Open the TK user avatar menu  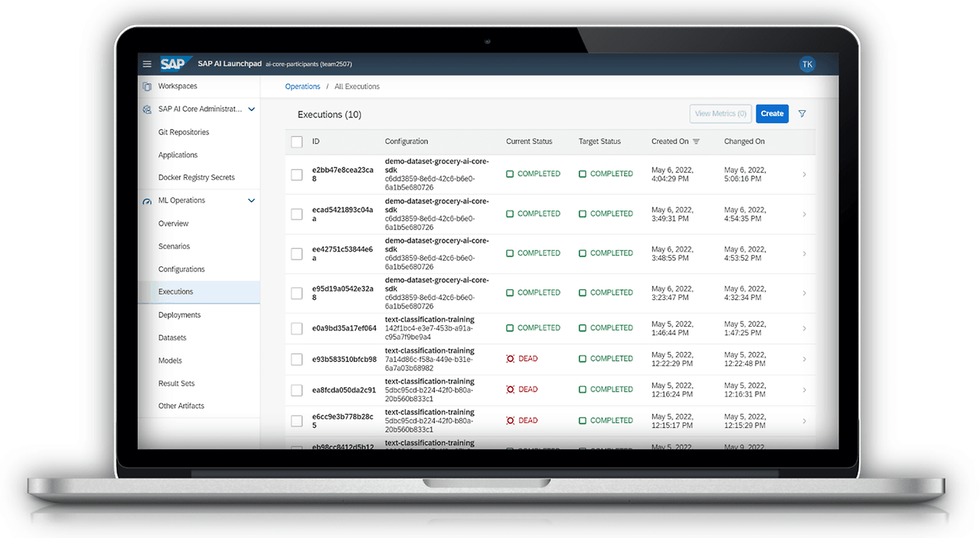(x=807, y=65)
